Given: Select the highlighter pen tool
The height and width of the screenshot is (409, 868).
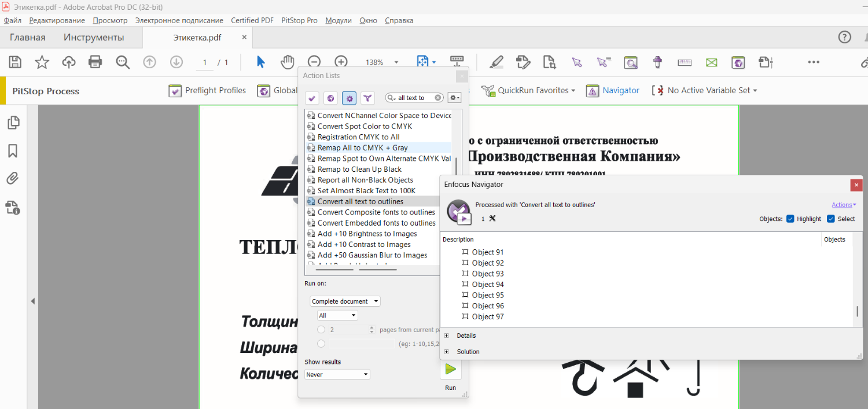Looking at the screenshot, I should coord(496,62).
